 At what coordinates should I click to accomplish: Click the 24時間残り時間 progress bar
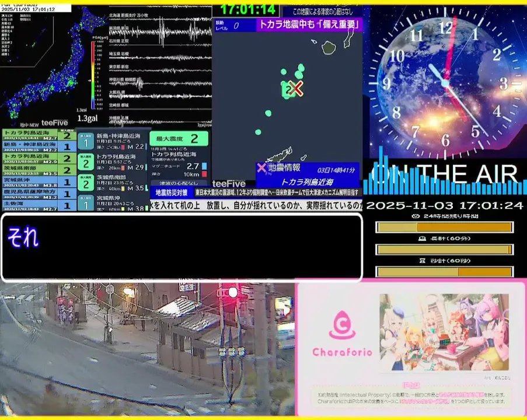point(444,228)
